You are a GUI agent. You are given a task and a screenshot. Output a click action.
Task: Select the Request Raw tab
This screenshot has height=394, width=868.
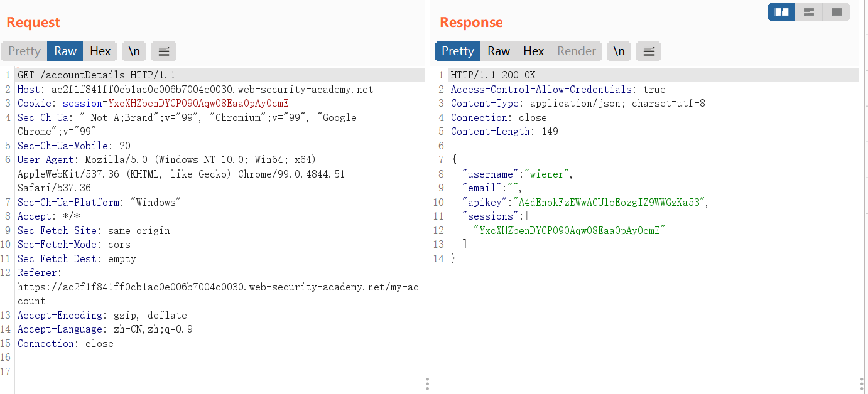[65, 51]
